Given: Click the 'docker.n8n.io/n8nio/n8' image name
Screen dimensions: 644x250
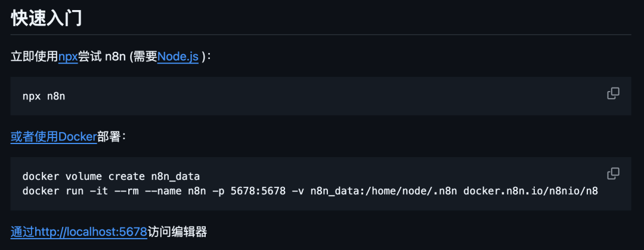Looking at the screenshot, I should pos(531,191).
